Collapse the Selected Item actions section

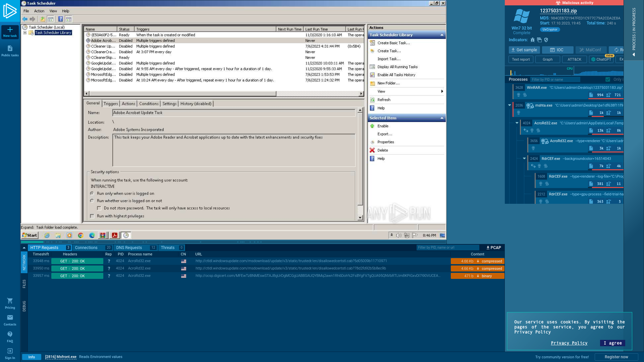442,118
